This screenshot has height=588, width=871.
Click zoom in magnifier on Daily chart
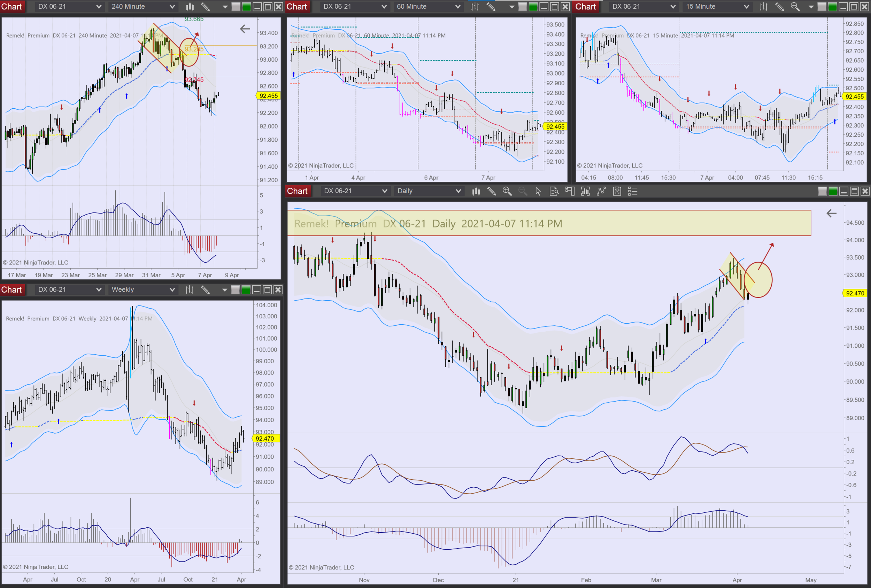[507, 191]
